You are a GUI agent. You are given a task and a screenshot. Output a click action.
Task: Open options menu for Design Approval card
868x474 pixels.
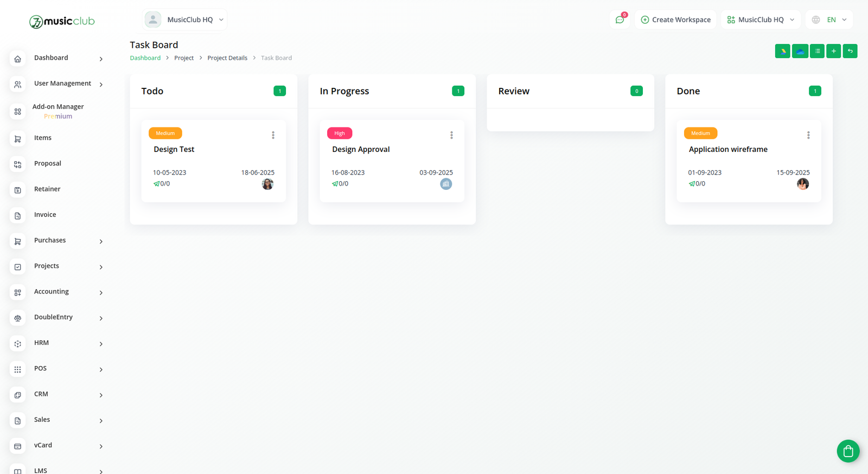click(451, 135)
